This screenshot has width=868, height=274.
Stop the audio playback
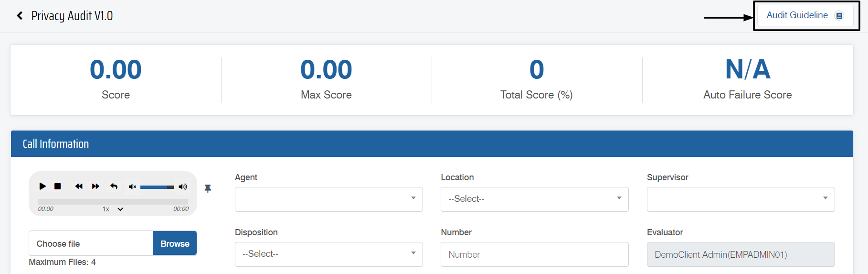pyautogui.click(x=58, y=186)
